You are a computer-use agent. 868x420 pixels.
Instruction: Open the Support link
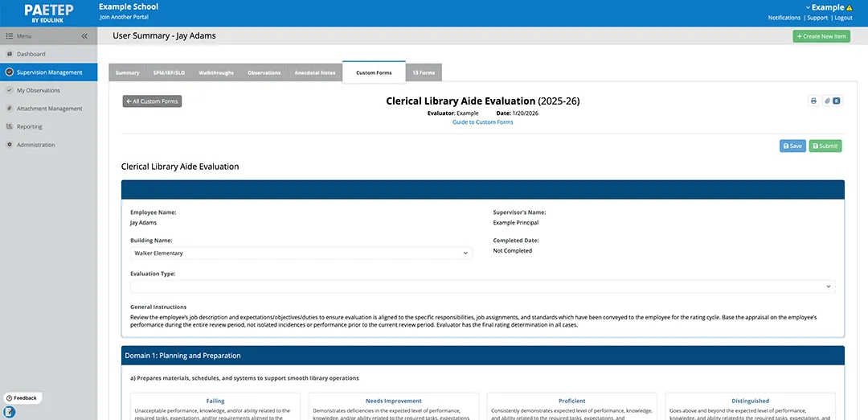(x=817, y=18)
